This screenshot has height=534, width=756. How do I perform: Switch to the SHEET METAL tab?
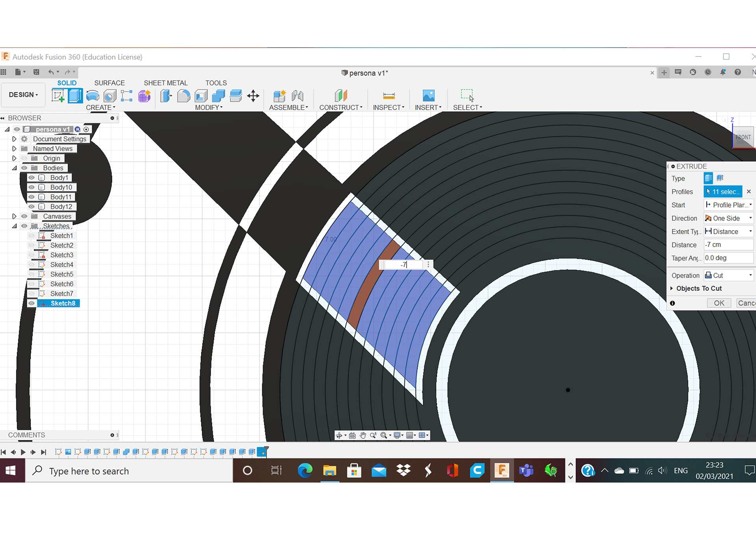(x=166, y=83)
